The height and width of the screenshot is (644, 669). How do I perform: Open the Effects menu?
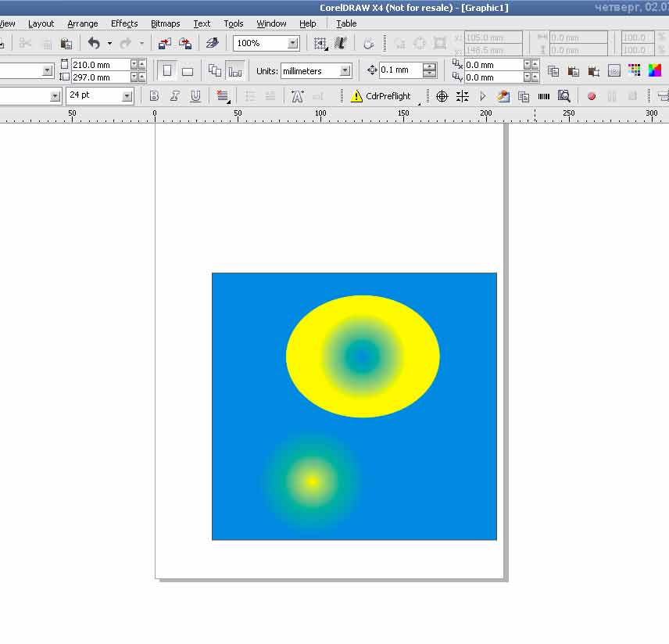click(x=124, y=23)
